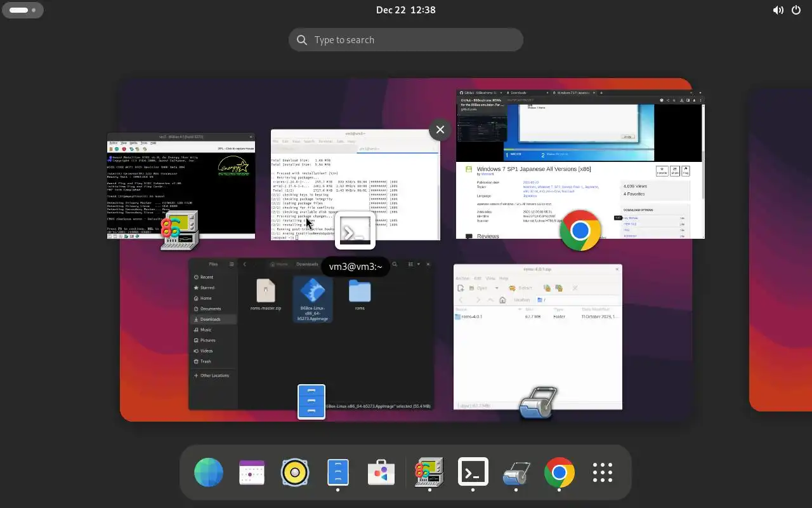Open Files cabinet icon in dock
The width and height of the screenshot is (812, 508).
click(338, 473)
